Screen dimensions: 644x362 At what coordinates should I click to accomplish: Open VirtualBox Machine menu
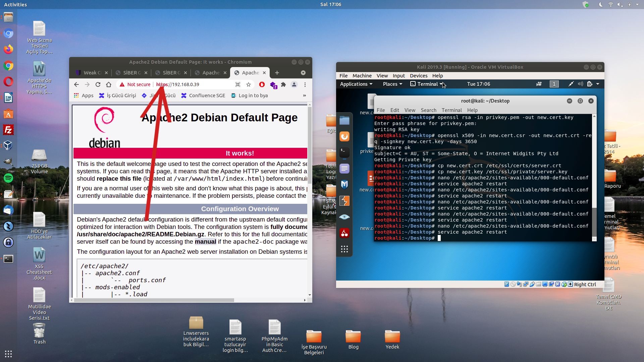(362, 76)
